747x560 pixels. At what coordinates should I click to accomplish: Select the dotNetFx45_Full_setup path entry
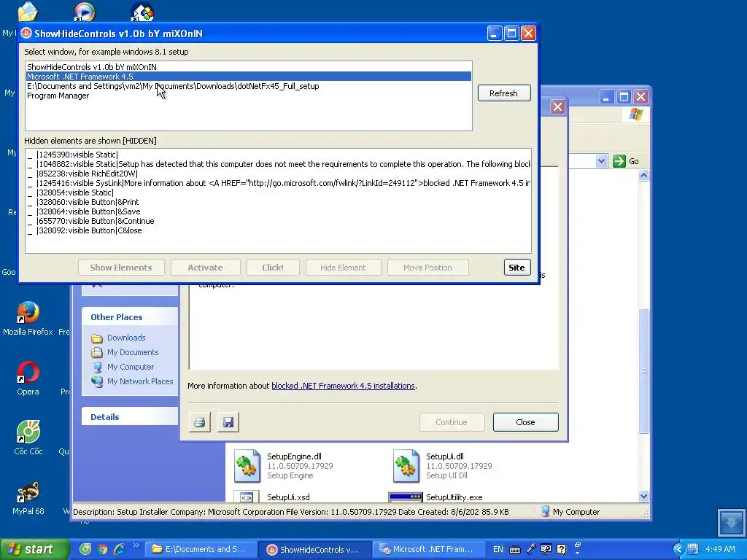point(248,86)
